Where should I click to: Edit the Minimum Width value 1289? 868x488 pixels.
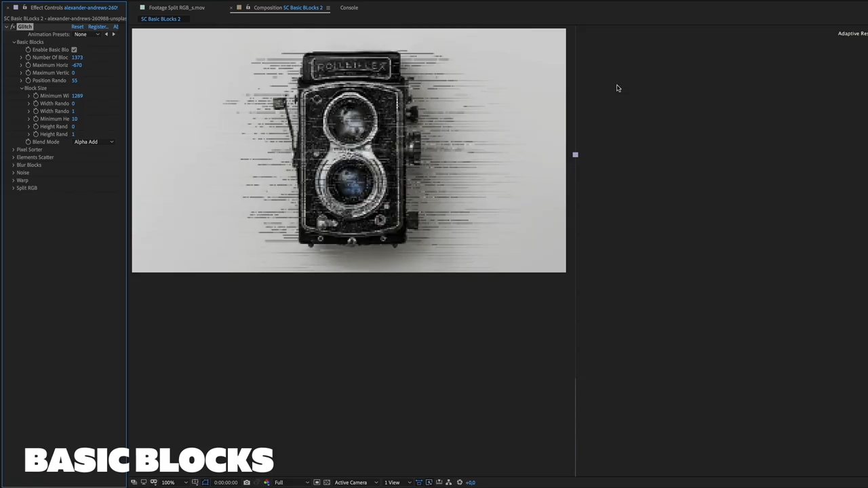77,96
